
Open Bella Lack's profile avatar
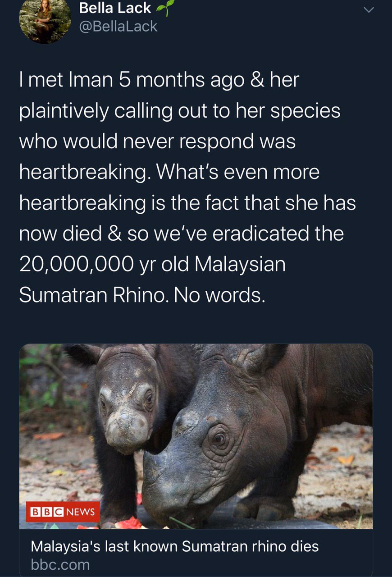coord(45,19)
